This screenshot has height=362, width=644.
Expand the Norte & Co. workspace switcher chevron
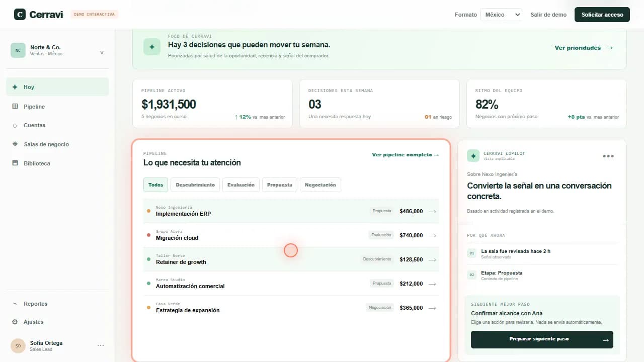[102, 52]
